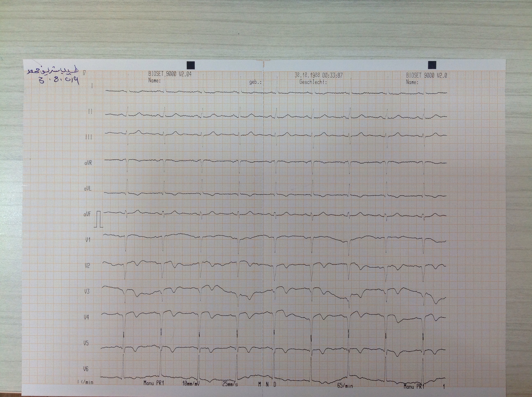Click the V6 lead label
Screen dimensions: 532x397
coord(86,369)
